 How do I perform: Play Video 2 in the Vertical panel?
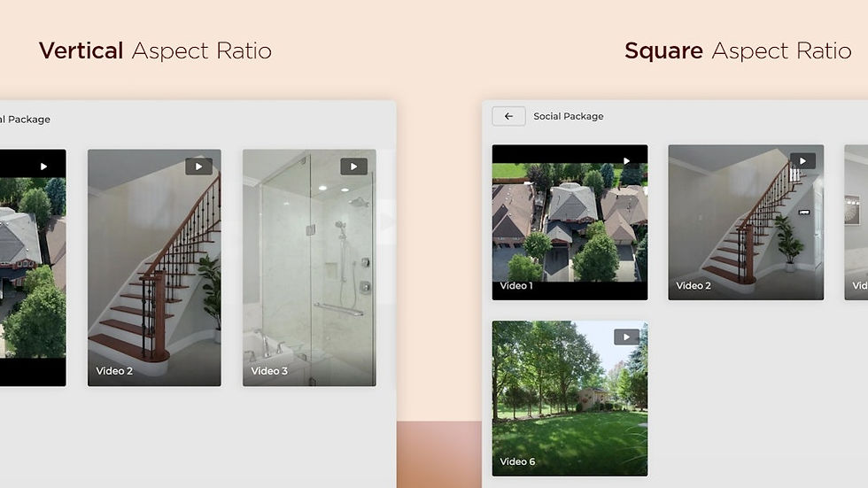pyautogui.click(x=198, y=167)
